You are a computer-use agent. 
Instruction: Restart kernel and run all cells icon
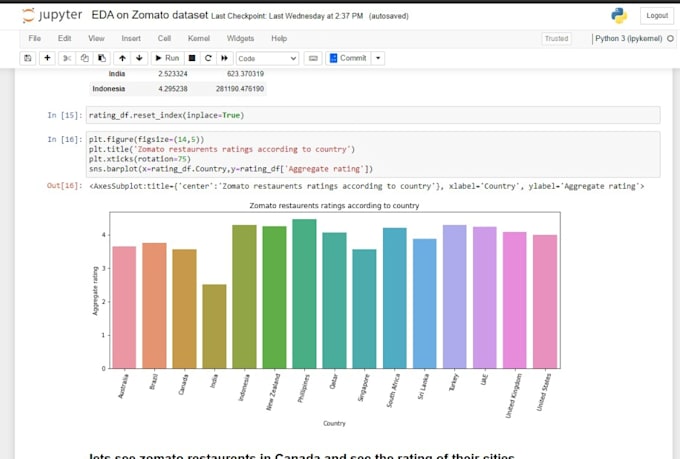point(224,58)
